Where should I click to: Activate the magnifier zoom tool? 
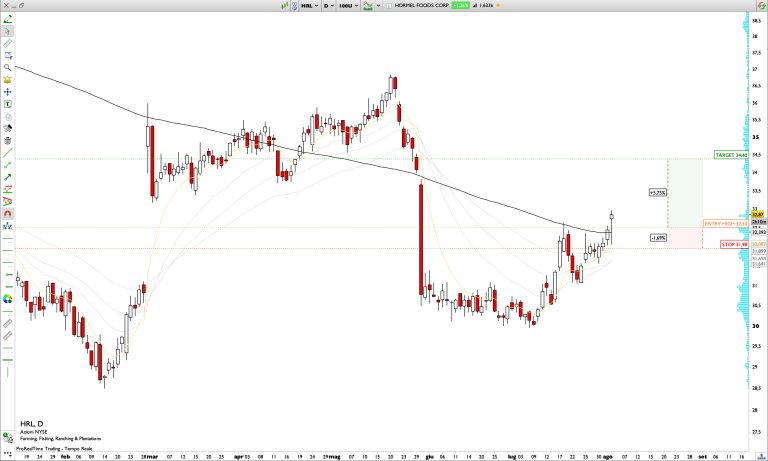(x=8, y=67)
